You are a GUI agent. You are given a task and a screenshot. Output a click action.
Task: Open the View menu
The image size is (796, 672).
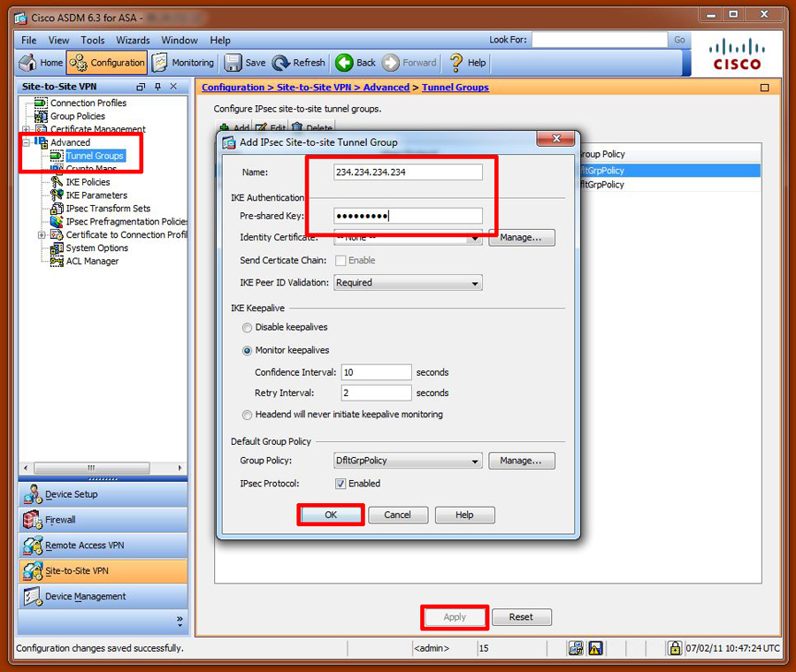click(x=59, y=40)
